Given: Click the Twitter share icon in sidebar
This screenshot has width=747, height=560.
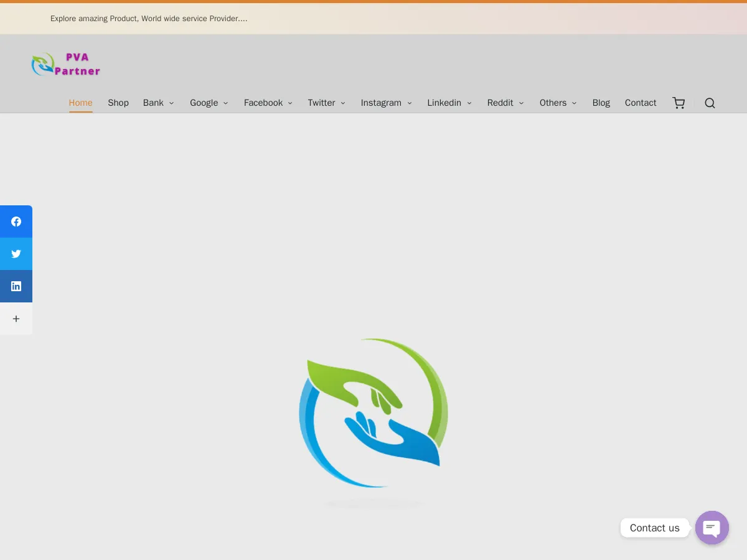Looking at the screenshot, I should pyautogui.click(x=16, y=254).
